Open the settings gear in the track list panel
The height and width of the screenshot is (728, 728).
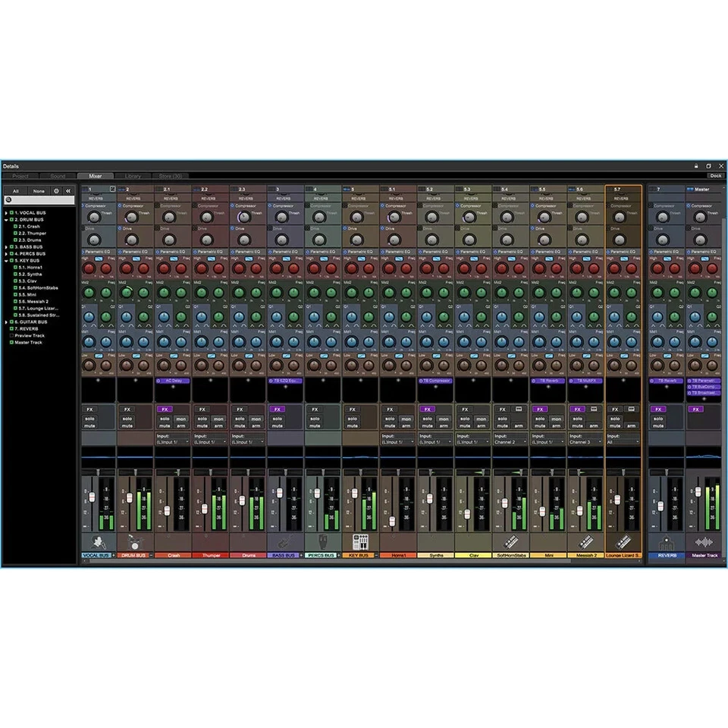pyautogui.click(x=57, y=190)
